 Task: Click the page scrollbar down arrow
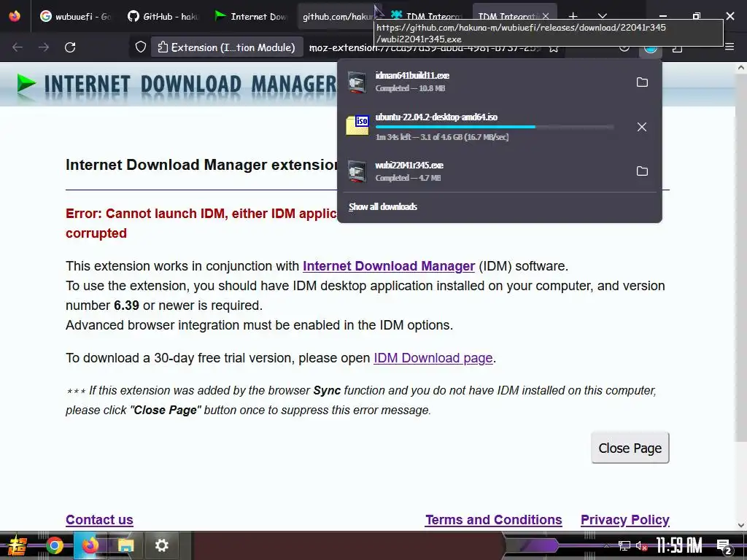click(741, 525)
